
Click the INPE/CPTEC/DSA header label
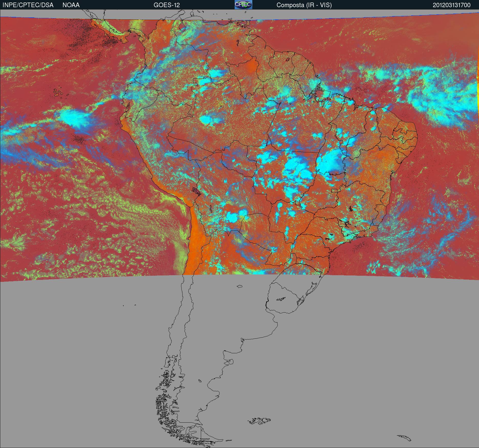pyautogui.click(x=28, y=5)
